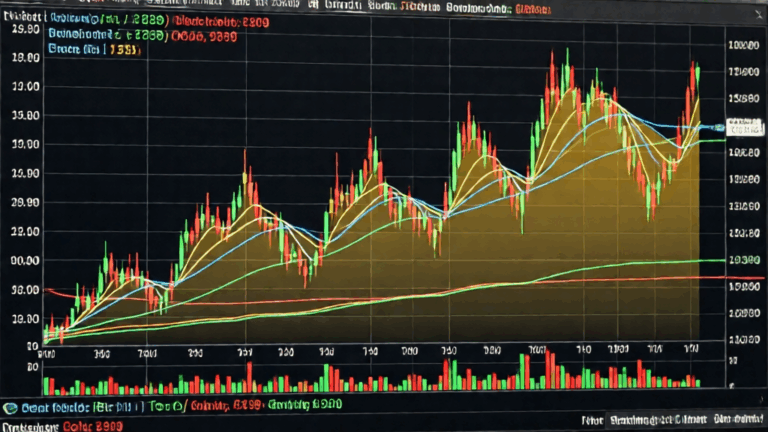Open the white symbol label at top-left
Image resolution: width=768 pixels, height=432 pixels.
point(23,17)
